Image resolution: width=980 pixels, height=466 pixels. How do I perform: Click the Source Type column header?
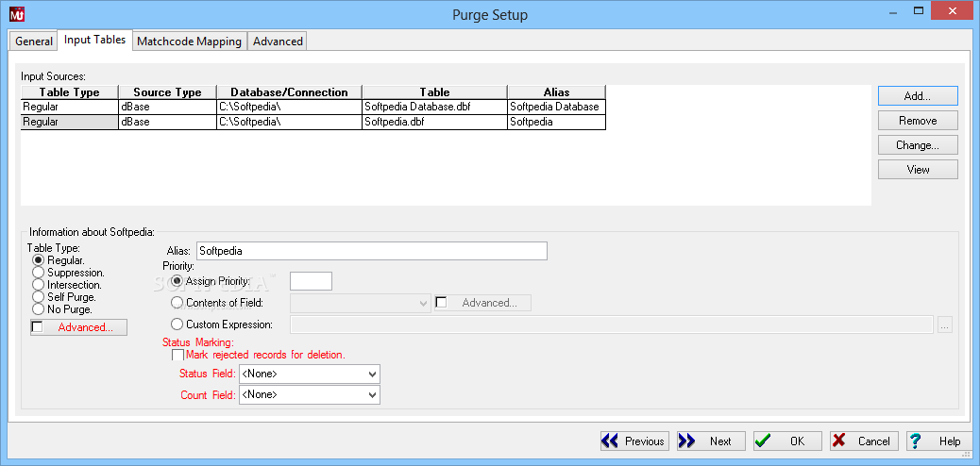[167, 92]
